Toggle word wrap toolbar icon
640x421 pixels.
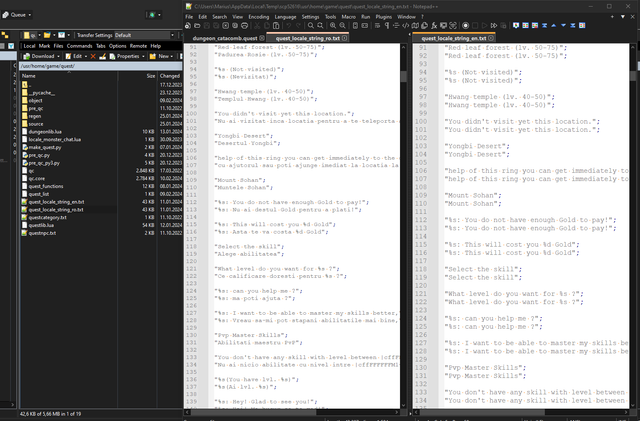pos(377,26)
